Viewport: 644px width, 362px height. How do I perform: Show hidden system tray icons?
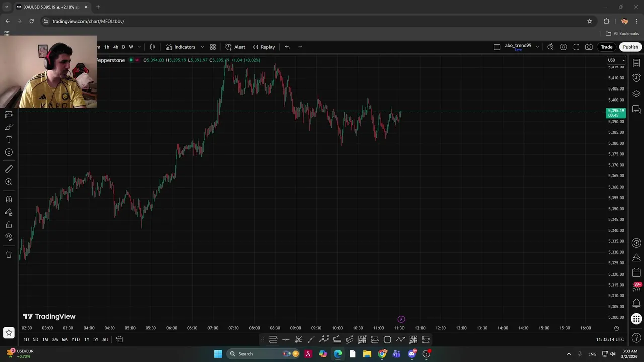569,354
